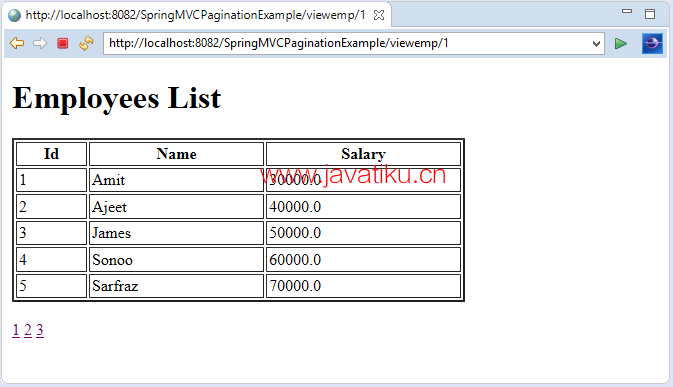The image size is (673, 387).
Task: Click the 70000.0 salary cell
Action: pyautogui.click(x=364, y=286)
